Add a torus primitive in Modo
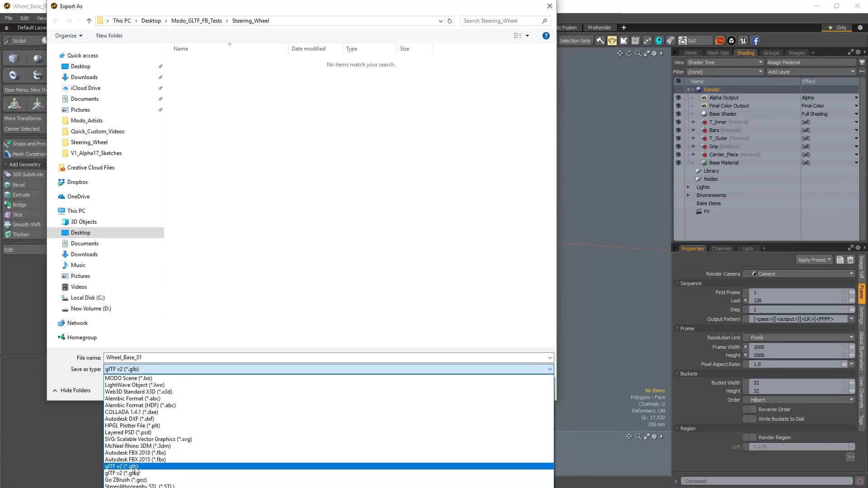Image resolution: width=868 pixels, height=488 pixels. [x=13, y=75]
